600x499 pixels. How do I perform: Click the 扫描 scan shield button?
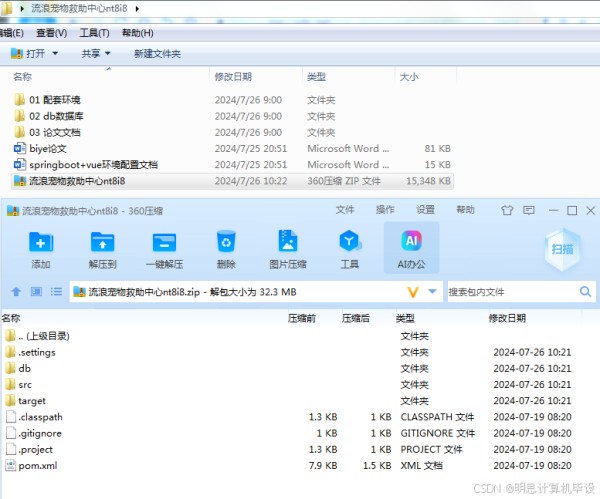tap(562, 249)
